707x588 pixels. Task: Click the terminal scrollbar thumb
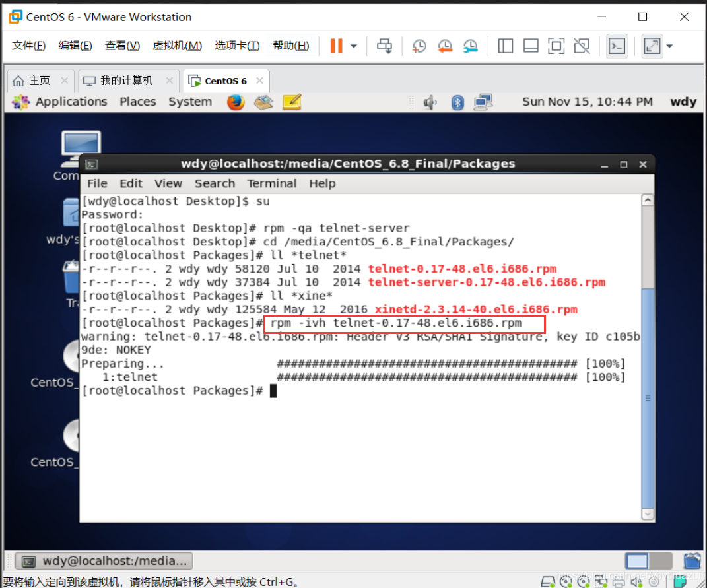[648, 399]
